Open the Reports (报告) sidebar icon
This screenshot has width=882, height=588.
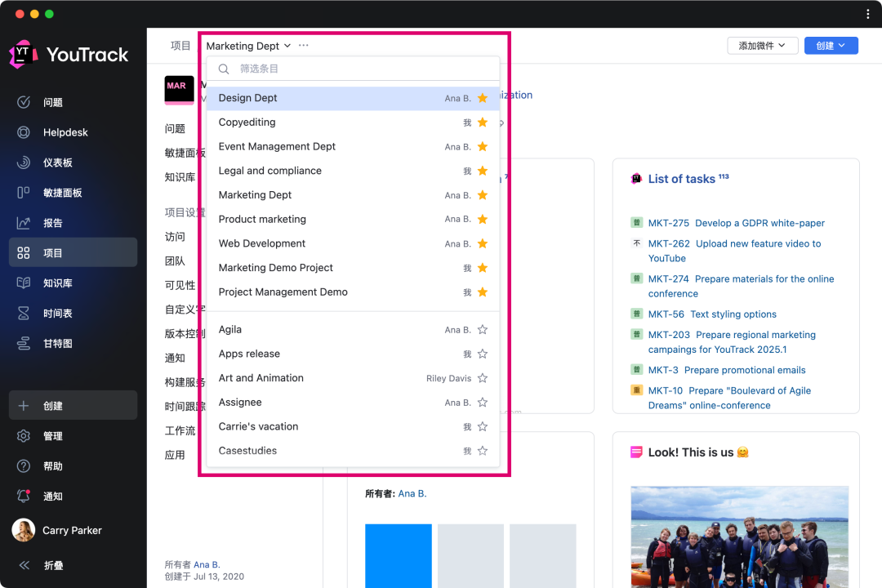pyautogui.click(x=24, y=223)
